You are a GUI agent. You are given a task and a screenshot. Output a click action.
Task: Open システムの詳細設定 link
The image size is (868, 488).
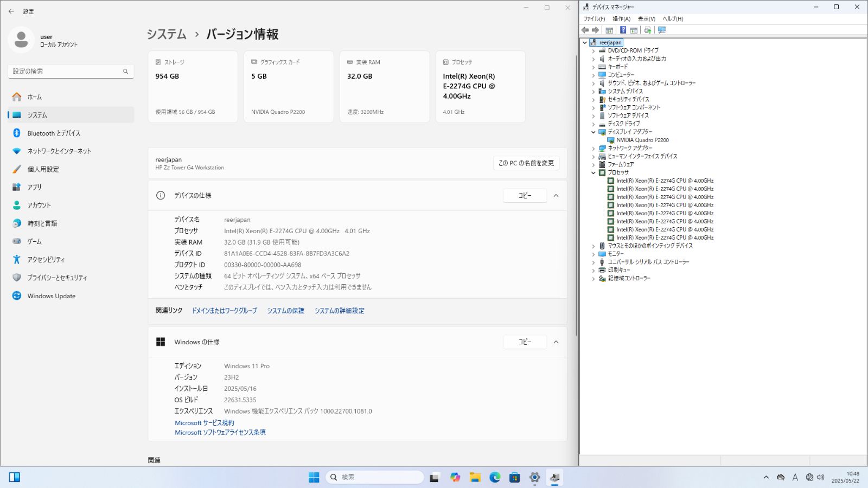pos(340,311)
